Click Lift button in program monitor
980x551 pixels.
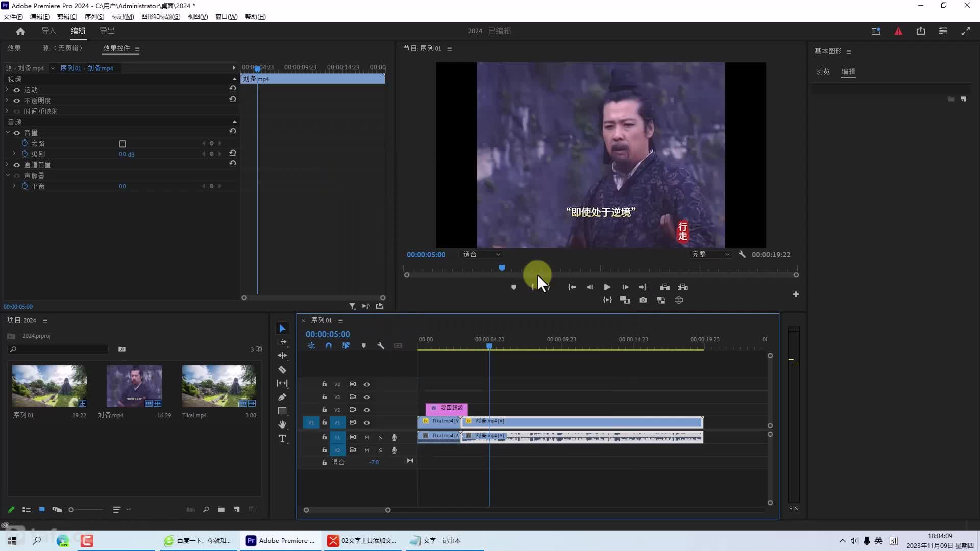665,287
